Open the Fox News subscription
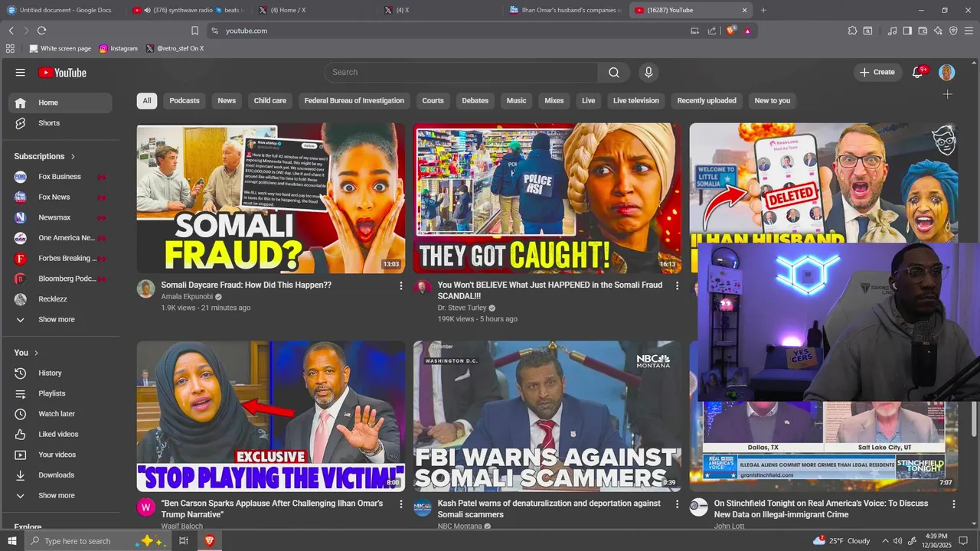The height and width of the screenshot is (551, 980). 60,197
